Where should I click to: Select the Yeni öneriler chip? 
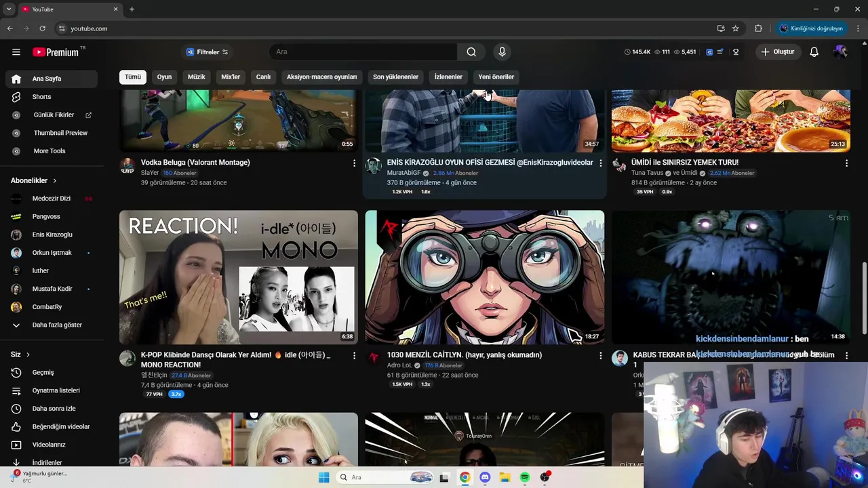496,77
